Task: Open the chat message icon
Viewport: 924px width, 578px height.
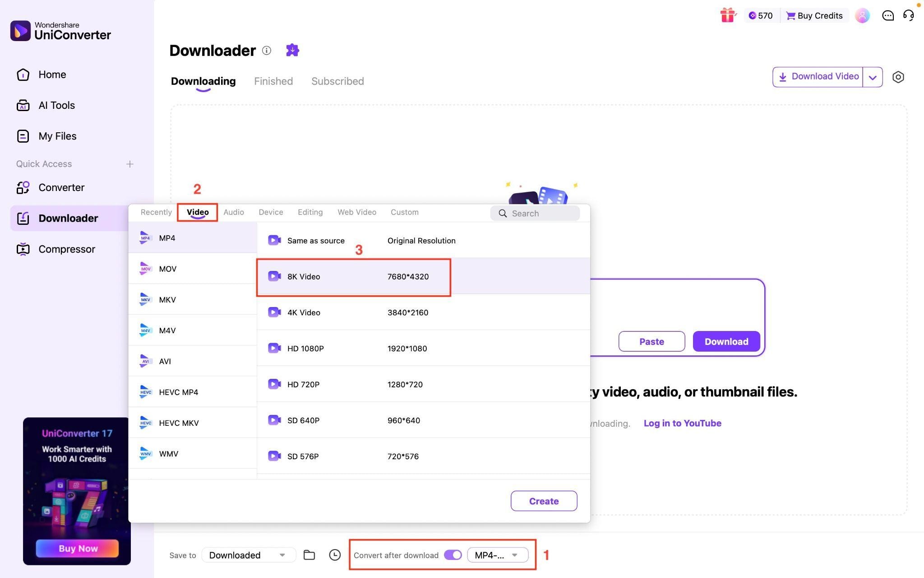Action: pos(887,15)
